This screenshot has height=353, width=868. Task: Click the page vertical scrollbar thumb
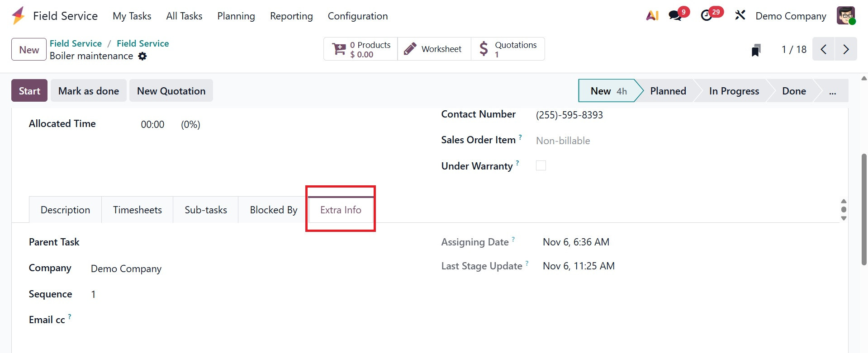click(x=864, y=209)
